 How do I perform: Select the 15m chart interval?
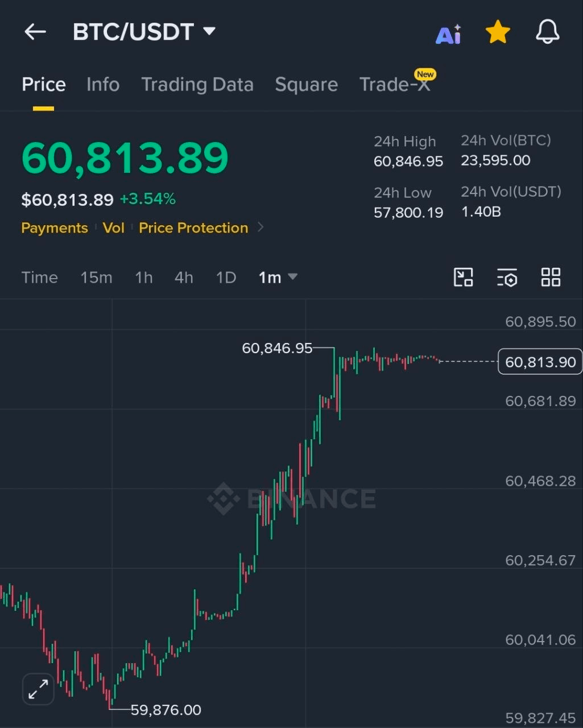96,278
